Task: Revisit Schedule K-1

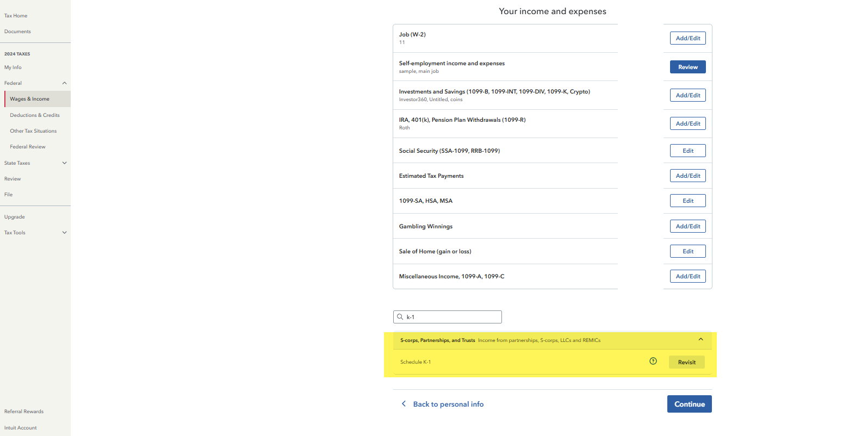Action: pos(686,362)
